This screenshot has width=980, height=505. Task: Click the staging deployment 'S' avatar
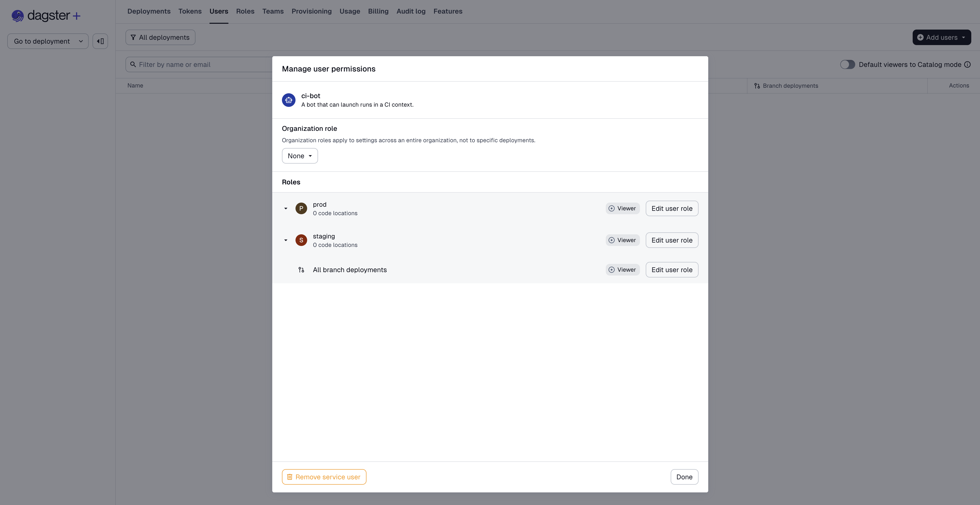(301, 240)
